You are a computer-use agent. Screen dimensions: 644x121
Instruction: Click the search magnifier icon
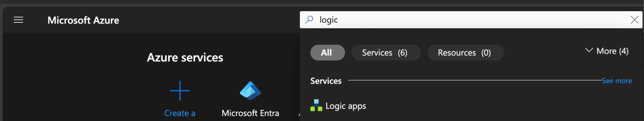click(x=309, y=20)
